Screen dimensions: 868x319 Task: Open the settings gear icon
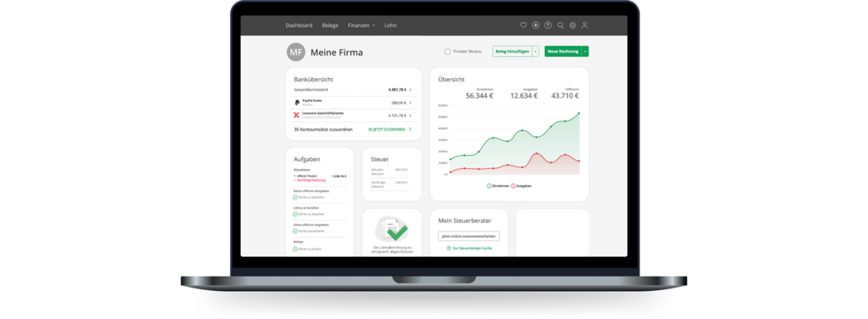tap(573, 25)
